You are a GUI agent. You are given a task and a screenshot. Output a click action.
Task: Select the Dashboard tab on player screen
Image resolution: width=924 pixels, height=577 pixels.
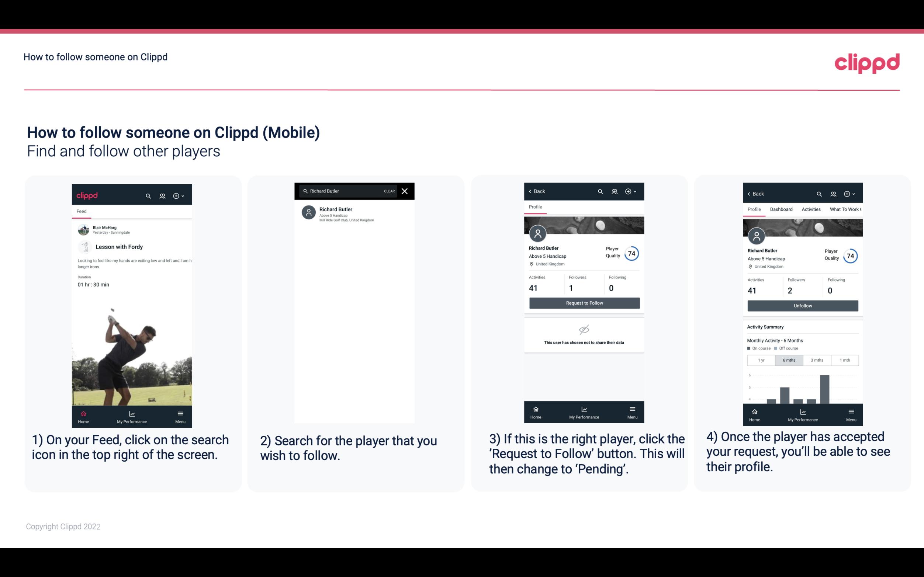781,209
